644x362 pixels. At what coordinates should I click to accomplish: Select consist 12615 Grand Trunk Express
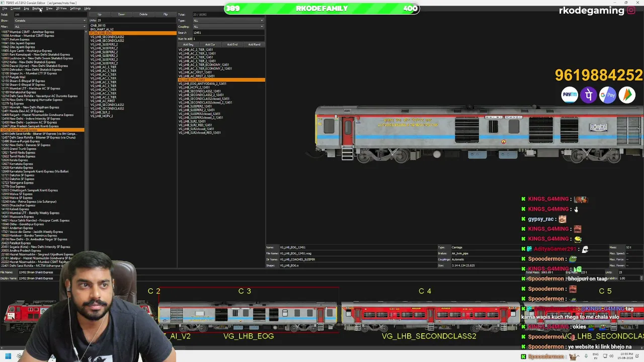(x=19, y=149)
